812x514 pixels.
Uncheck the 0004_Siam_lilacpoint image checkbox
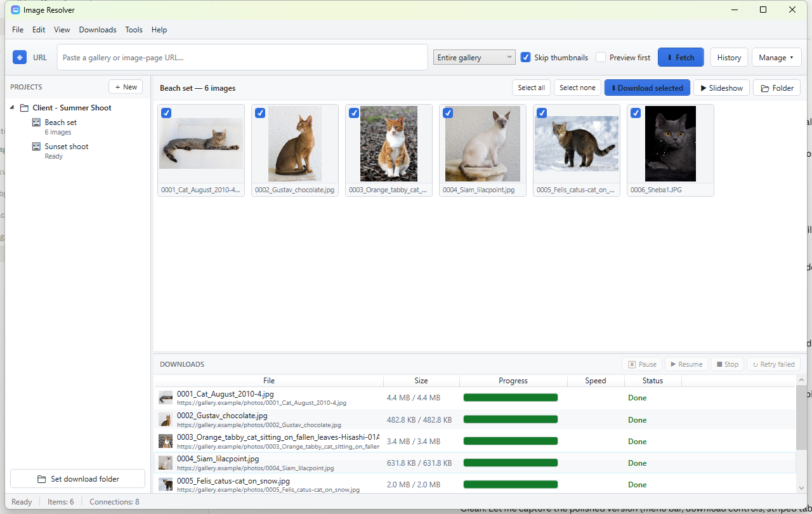(x=448, y=113)
